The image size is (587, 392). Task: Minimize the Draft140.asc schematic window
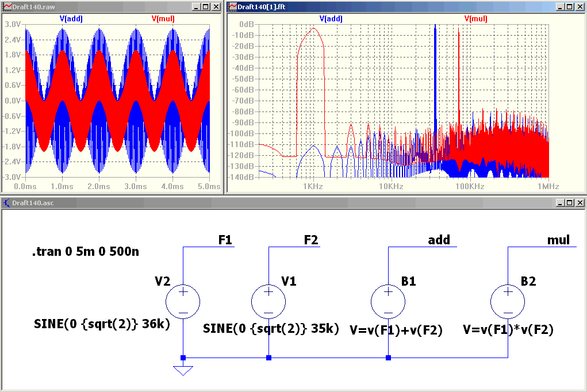[x=560, y=203]
